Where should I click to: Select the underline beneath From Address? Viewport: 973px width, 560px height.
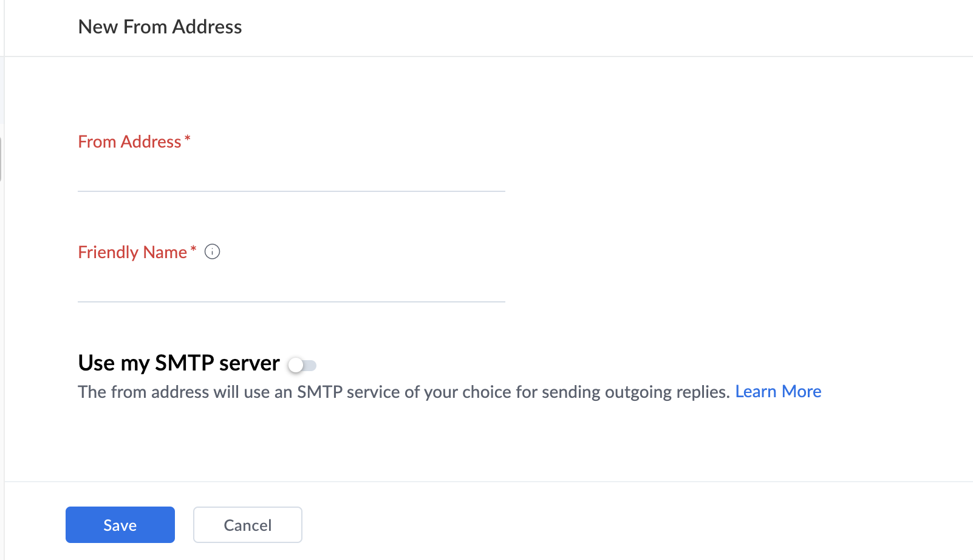pos(292,191)
